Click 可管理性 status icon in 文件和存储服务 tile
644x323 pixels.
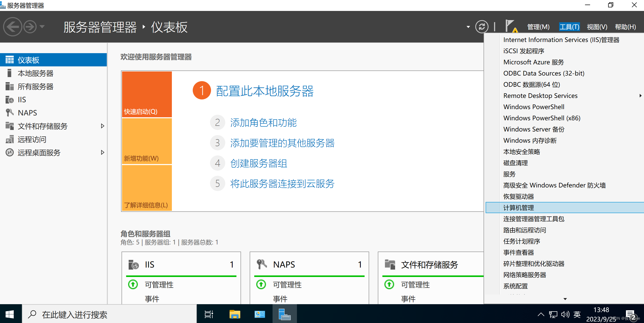389,284
